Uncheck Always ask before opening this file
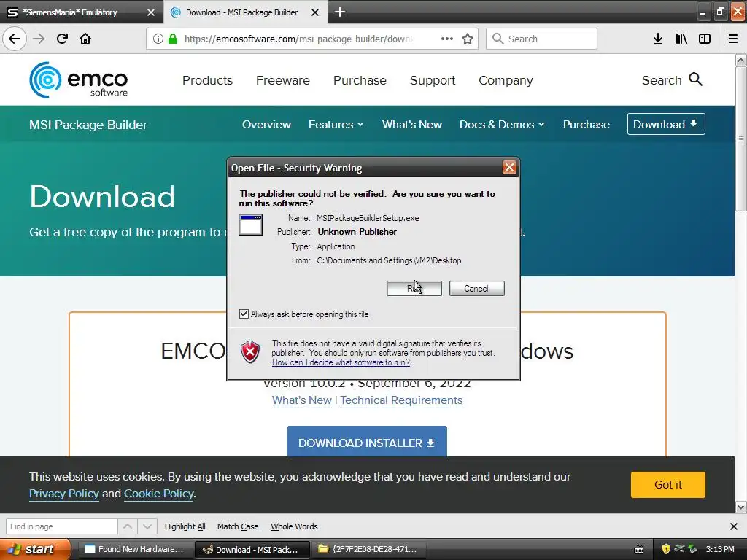This screenshot has width=747, height=560. point(244,314)
